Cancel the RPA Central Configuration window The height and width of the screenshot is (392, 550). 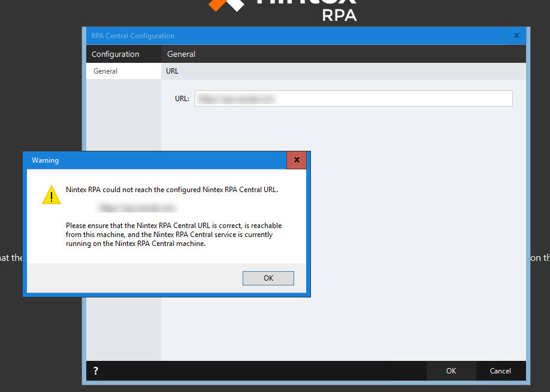tap(500, 370)
